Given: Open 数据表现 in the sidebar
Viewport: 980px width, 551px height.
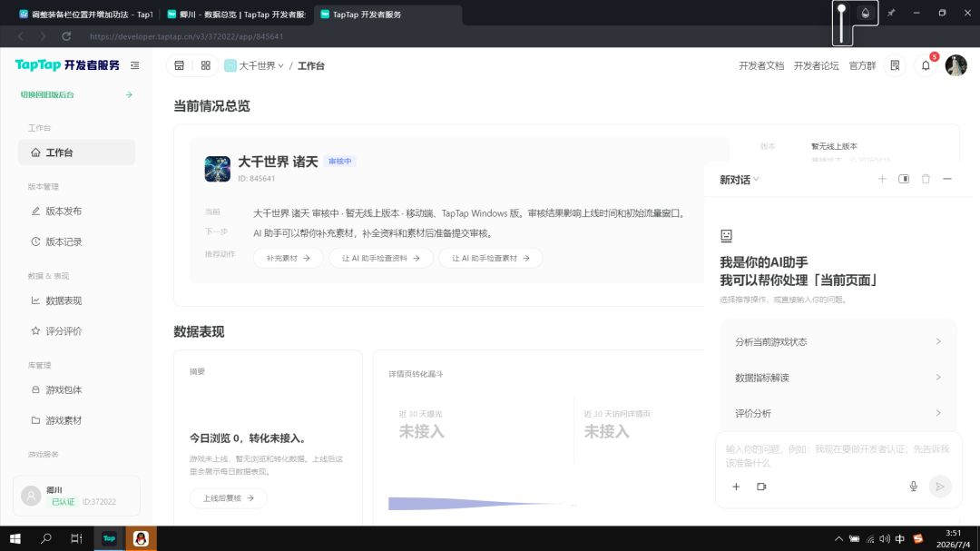Looking at the screenshot, I should point(76,300).
